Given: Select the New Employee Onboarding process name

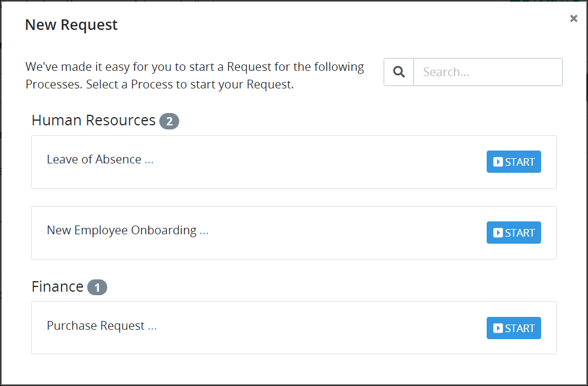Looking at the screenshot, I should [121, 230].
